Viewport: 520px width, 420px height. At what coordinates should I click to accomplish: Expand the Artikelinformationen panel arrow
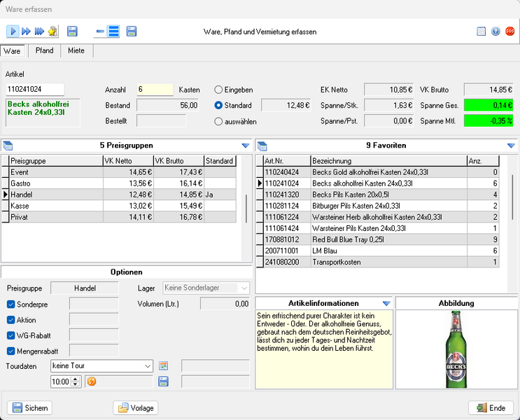(386, 303)
